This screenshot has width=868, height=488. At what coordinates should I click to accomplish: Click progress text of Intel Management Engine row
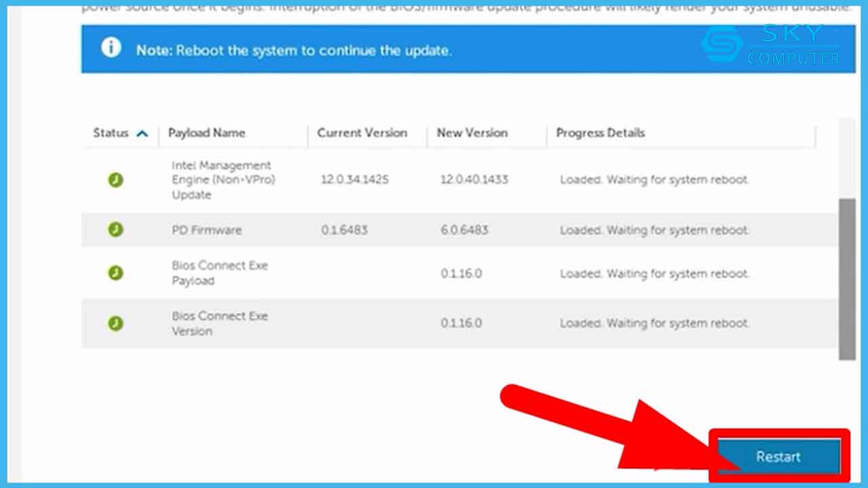click(655, 180)
